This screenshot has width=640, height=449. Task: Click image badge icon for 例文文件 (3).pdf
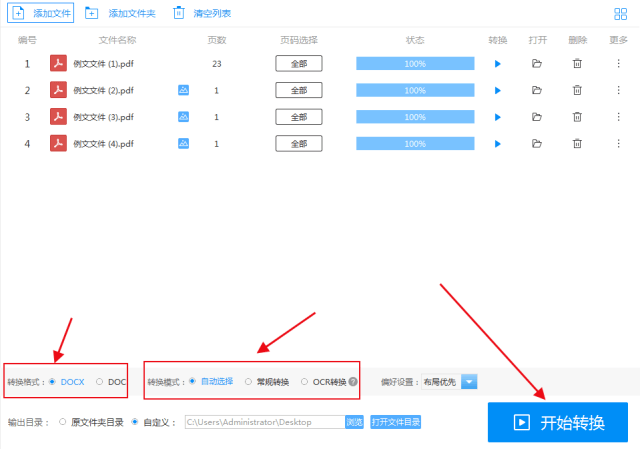pyautogui.click(x=184, y=117)
